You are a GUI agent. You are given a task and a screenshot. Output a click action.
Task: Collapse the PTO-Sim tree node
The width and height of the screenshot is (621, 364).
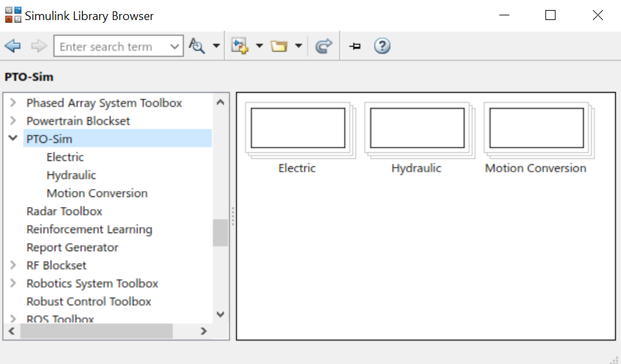pos(13,138)
